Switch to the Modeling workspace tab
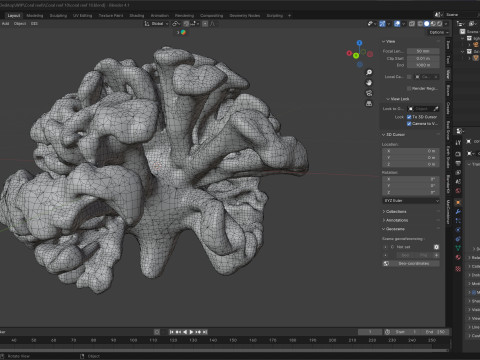The height and width of the screenshot is (360, 480). 35,16
